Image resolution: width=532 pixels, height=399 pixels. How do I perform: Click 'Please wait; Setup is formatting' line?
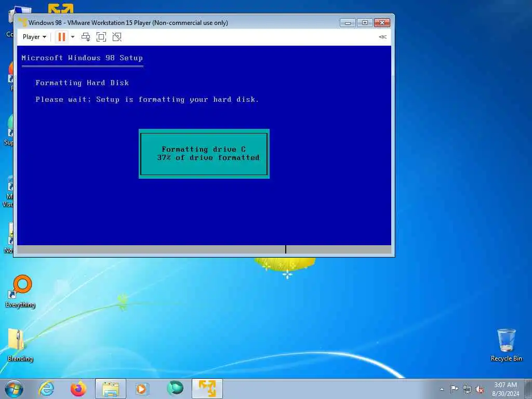click(x=147, y=99)
